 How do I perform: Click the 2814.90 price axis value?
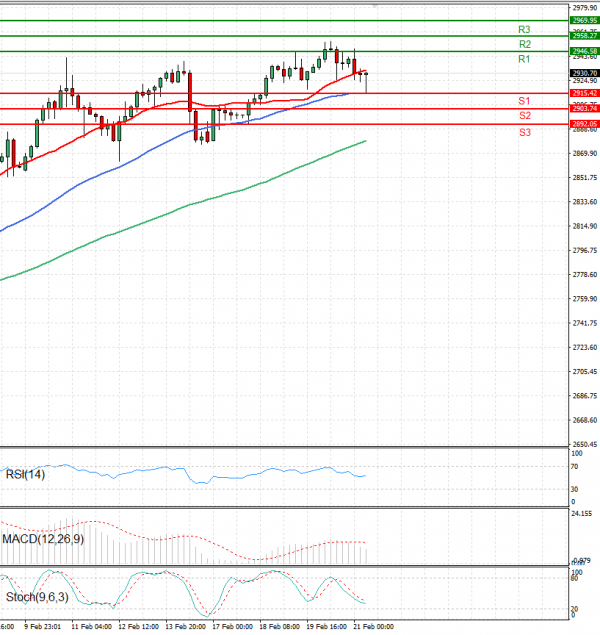[x=585, y=226]
